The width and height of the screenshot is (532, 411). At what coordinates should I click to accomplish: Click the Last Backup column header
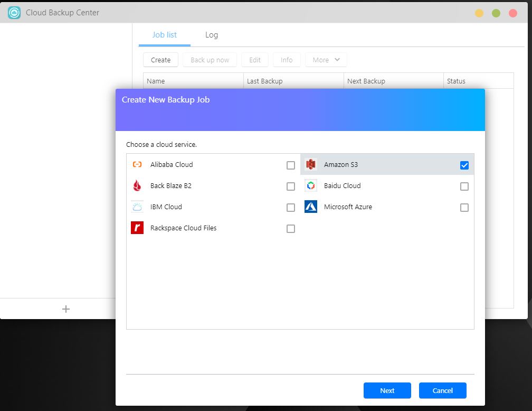[x=293, y=81]
